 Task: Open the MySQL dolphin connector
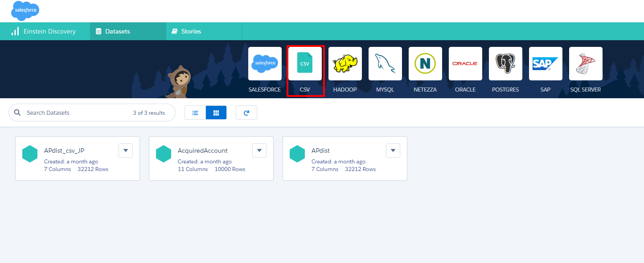coord(385,64)
